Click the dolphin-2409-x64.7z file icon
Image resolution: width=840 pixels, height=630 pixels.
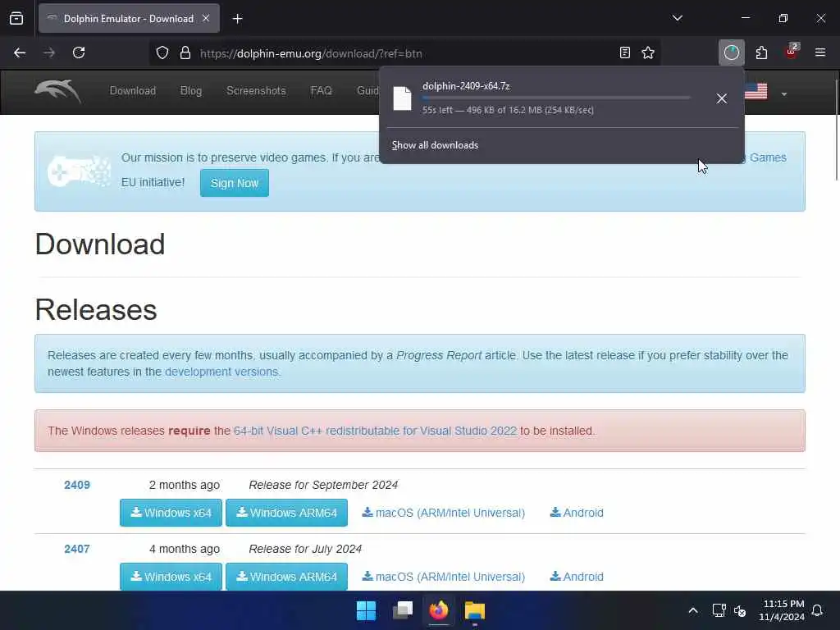(x=402, y=98)
